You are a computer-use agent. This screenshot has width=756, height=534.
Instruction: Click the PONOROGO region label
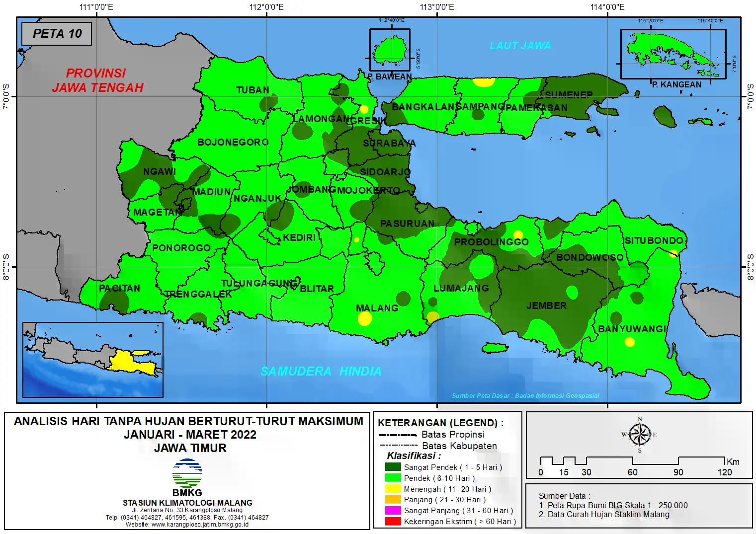coord(181,248)
